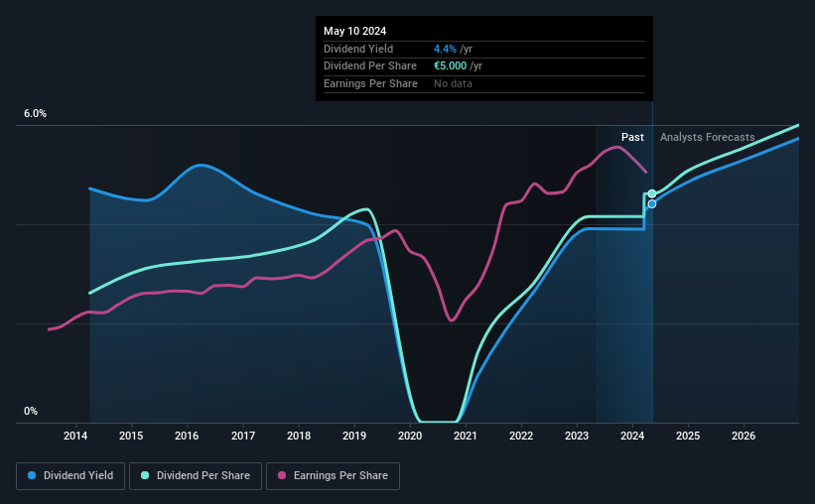The width and height of the screenshot is (815, 504).
Task: Toggle the Dividend Per Share legend button
Action: coord(196,476)
